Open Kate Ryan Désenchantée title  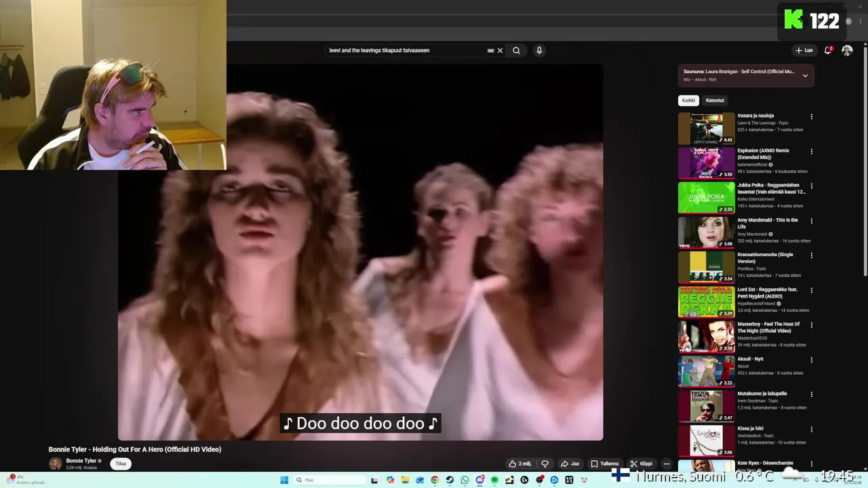[764, 464]
